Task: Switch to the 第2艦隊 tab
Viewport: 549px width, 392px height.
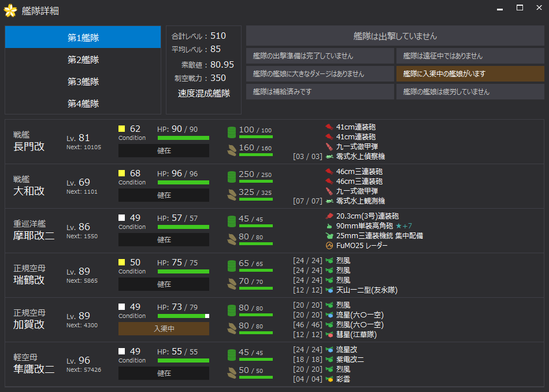Action: (83, 60)
